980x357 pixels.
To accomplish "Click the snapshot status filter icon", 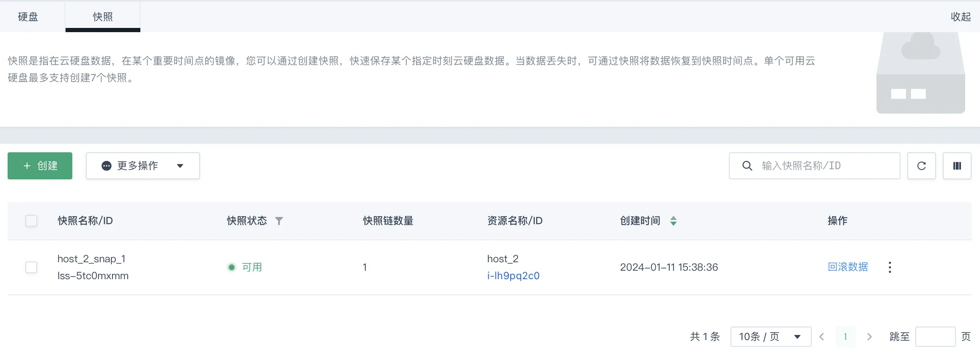I will pyautogui.click(x=279, y=221).
